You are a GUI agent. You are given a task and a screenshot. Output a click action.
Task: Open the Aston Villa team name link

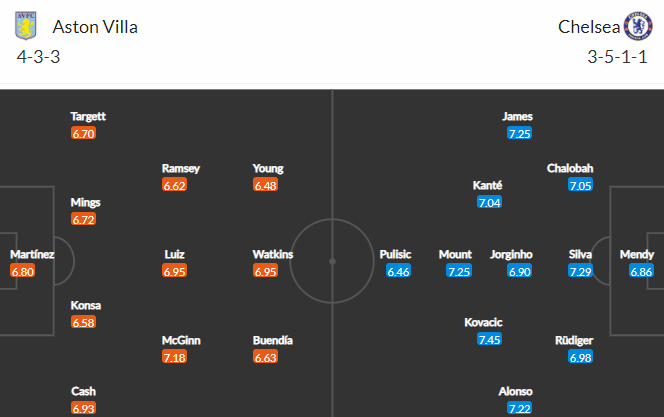(95, 27)
